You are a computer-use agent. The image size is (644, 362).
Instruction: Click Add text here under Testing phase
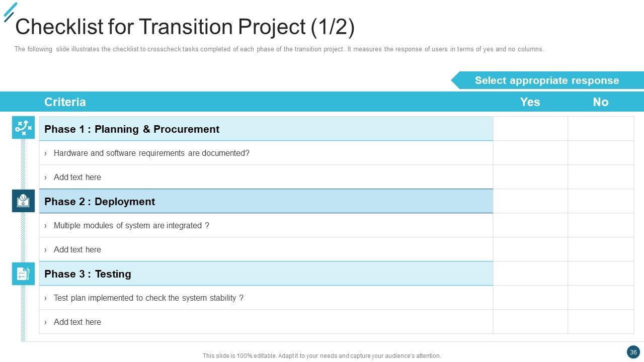(77, 322)
